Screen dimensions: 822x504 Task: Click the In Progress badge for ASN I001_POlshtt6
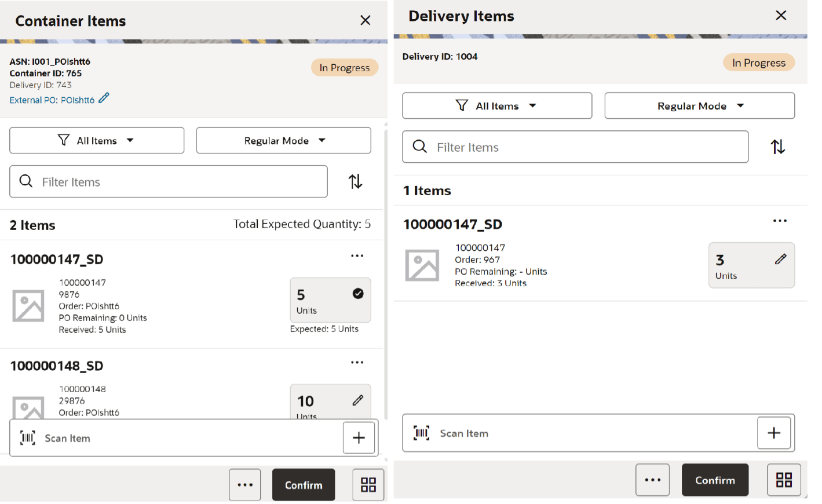click(345, 67)
